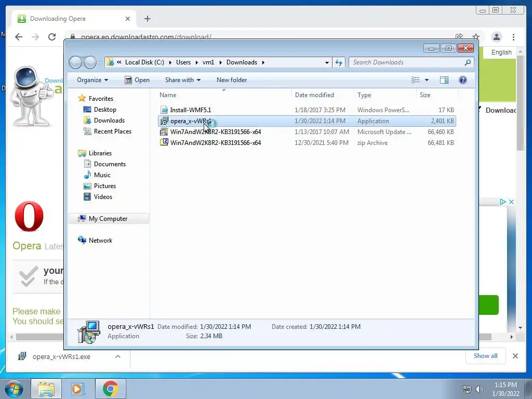Viewport: 532px width, 399px height.
Task: Select the Downloading Opera tab
Action: click(x=74, y=19)
